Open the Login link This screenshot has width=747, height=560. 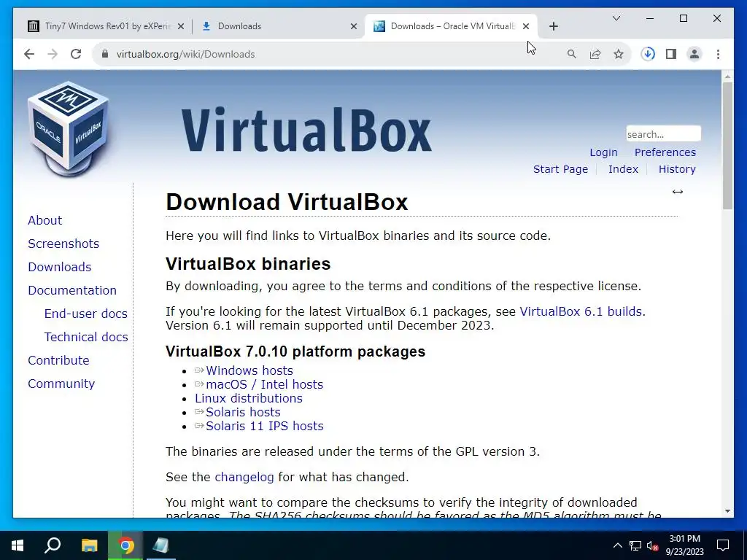[x=603, y=152]
